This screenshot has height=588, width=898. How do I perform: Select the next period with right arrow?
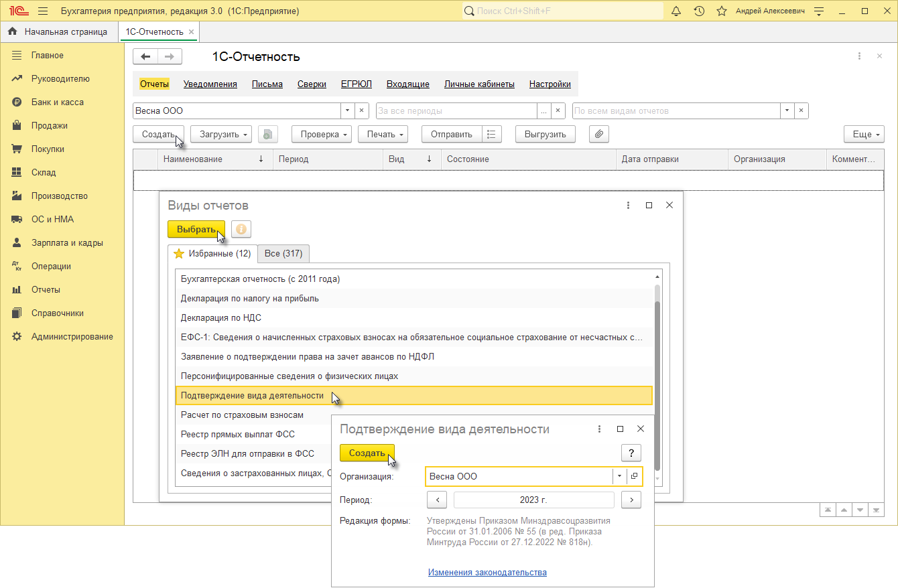click(631, 500)
